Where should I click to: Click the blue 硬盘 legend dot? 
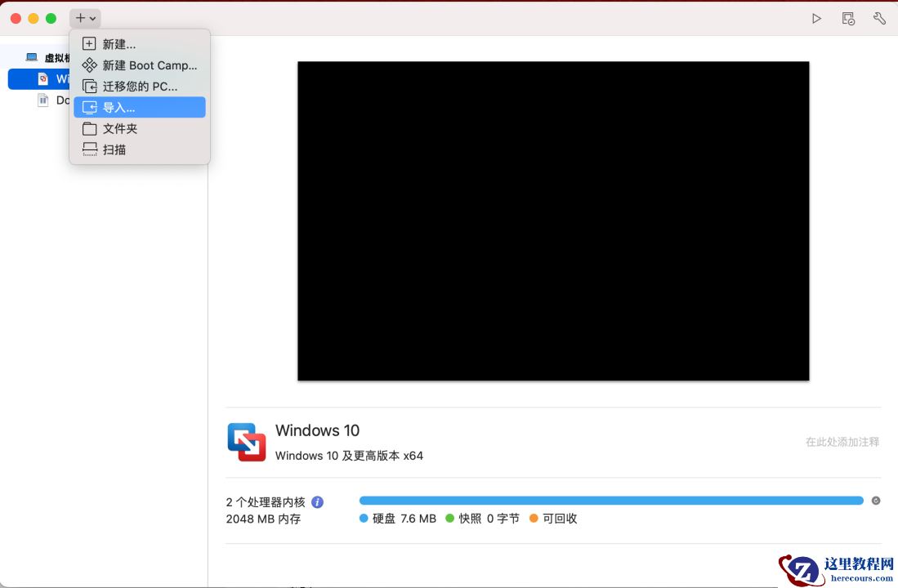pyautogui.click(x=364, y=518)
